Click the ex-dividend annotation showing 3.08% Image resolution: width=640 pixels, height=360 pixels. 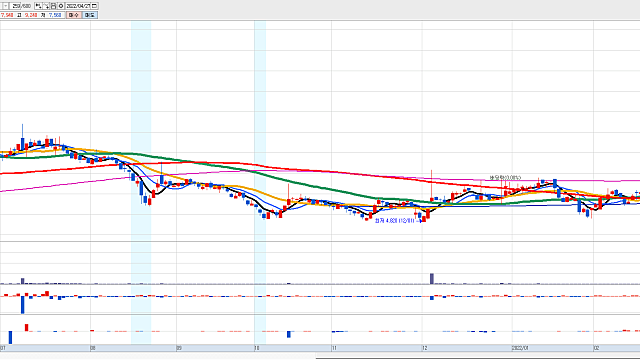click(x=505, y=178)
